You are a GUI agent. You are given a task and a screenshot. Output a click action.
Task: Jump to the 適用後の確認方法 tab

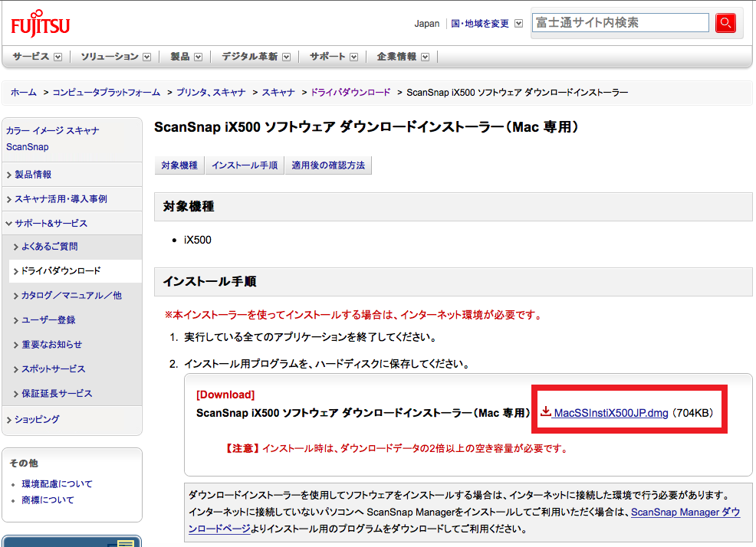[x=328, y=165]
